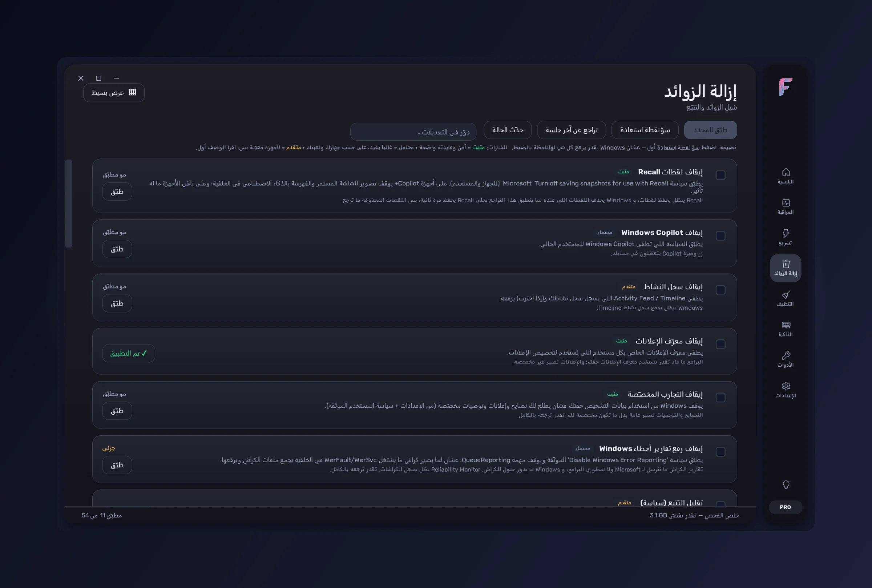Screen dimensions: 872x588
Task: Click the متقدم badge on activity history
Action: click(629, 287)
